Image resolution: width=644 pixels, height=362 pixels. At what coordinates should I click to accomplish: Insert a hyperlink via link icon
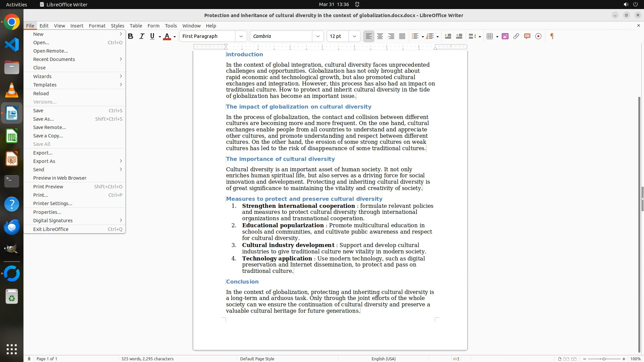pyautogui.click(x=516, y=36)
